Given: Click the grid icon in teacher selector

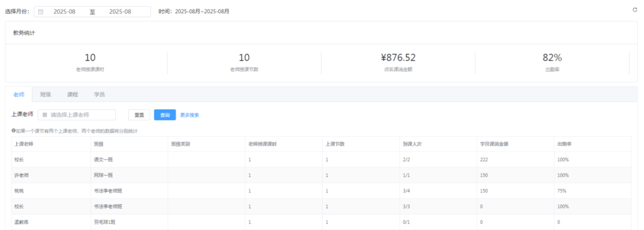Looking at the screenshot, I should pos(45,115).
